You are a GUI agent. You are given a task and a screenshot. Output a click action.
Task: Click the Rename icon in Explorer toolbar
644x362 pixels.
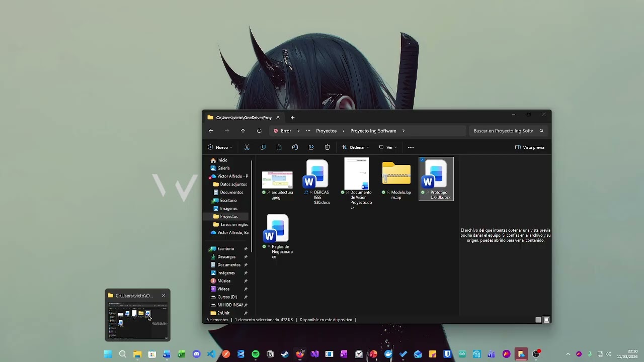click(x=295, y=147)
